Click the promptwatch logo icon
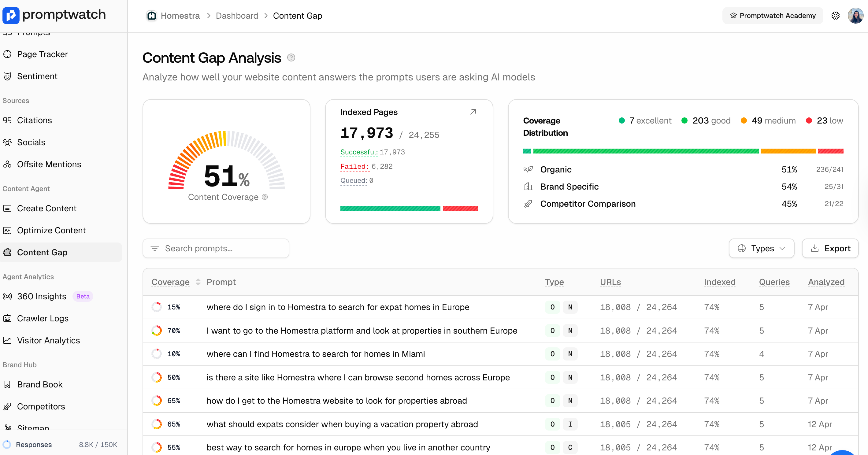Screen dimensions: 868x455 [x=11, y=16]
